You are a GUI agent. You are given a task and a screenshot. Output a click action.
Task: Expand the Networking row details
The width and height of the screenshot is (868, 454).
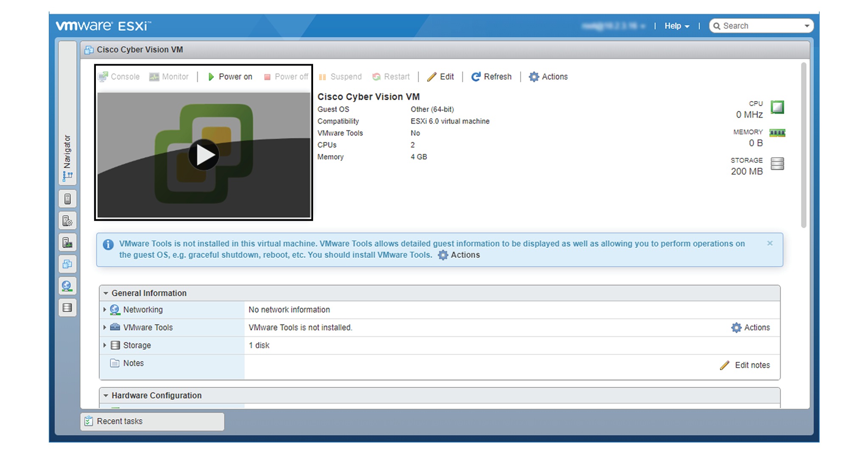[x=105, y=310]
